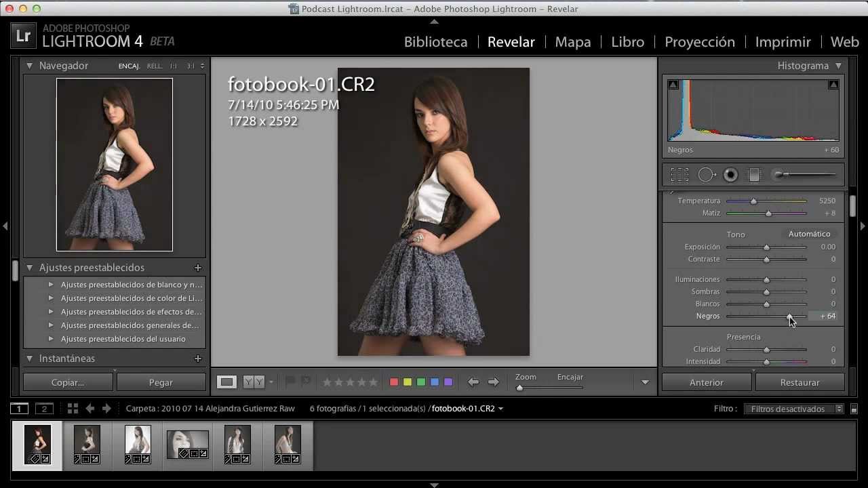
Task: Open the Mapa module
Action: pyautogui.click(x=573, y=42)
